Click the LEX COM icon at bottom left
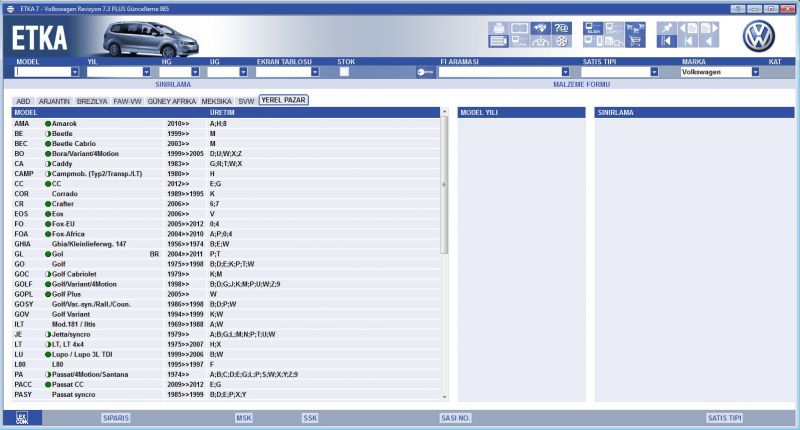Viewport: 800px width, 430px height. (21, 418)
